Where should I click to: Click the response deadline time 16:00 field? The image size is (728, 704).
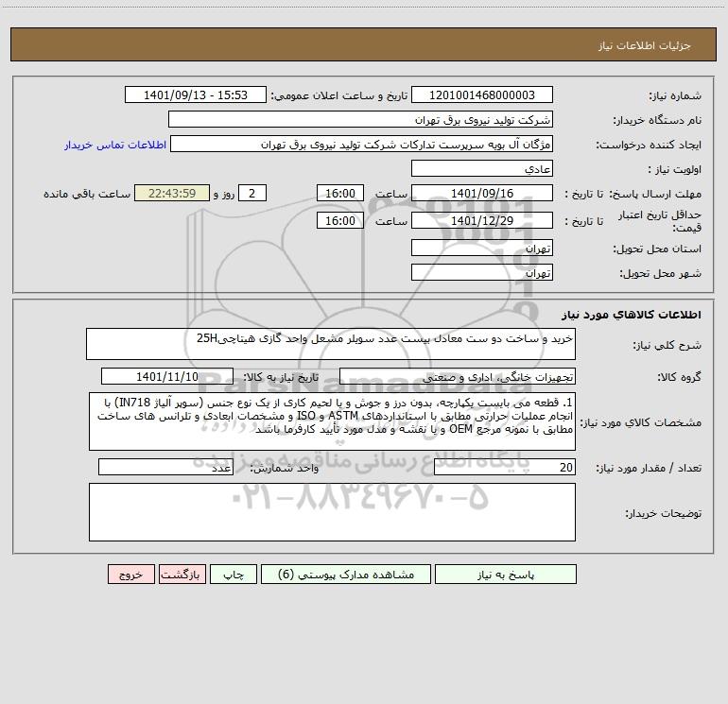[x=339, y=193]
